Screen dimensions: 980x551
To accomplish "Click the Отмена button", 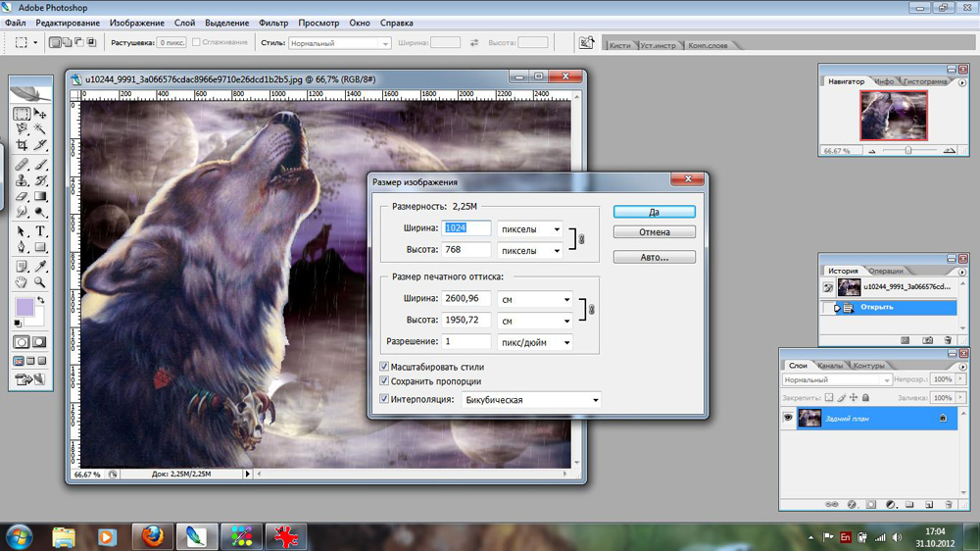I will (x=655, y=232).
